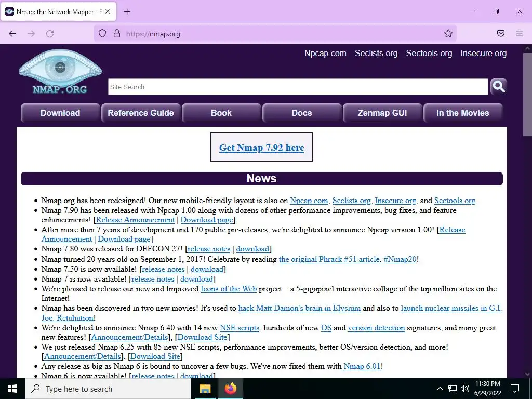Open the Zenmap GUI navigation tab
The width and height of the screenshot is (532, 399).
(382, 113)
